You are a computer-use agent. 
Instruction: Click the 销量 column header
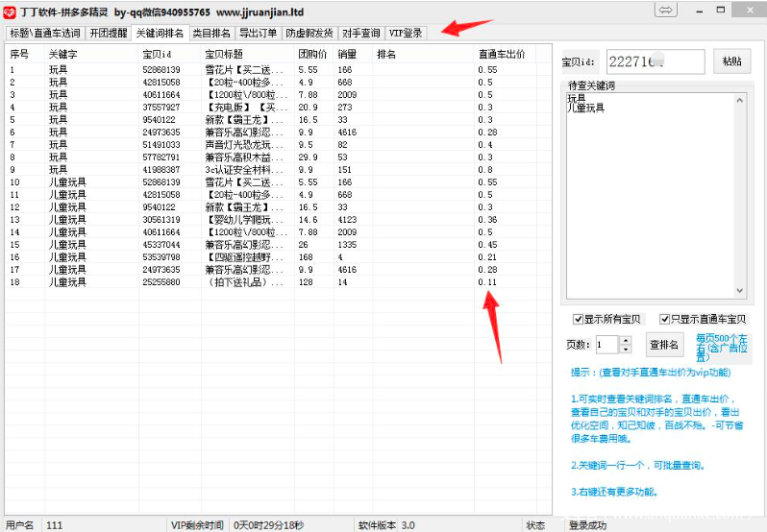[347, 55]
